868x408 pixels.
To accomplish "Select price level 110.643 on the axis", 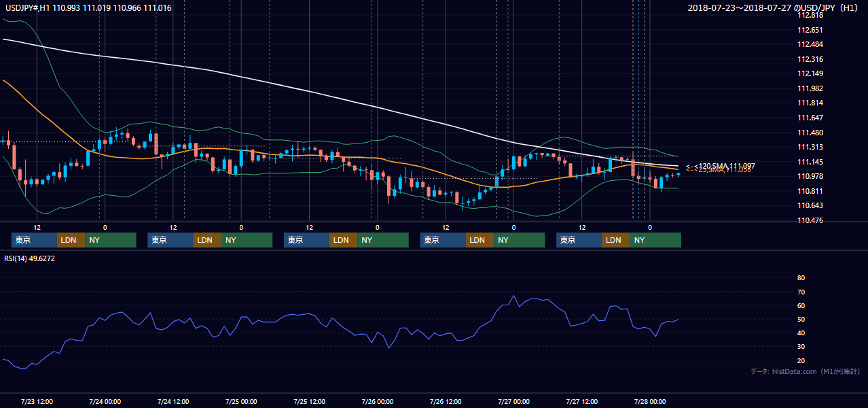I will click(810, 205).
